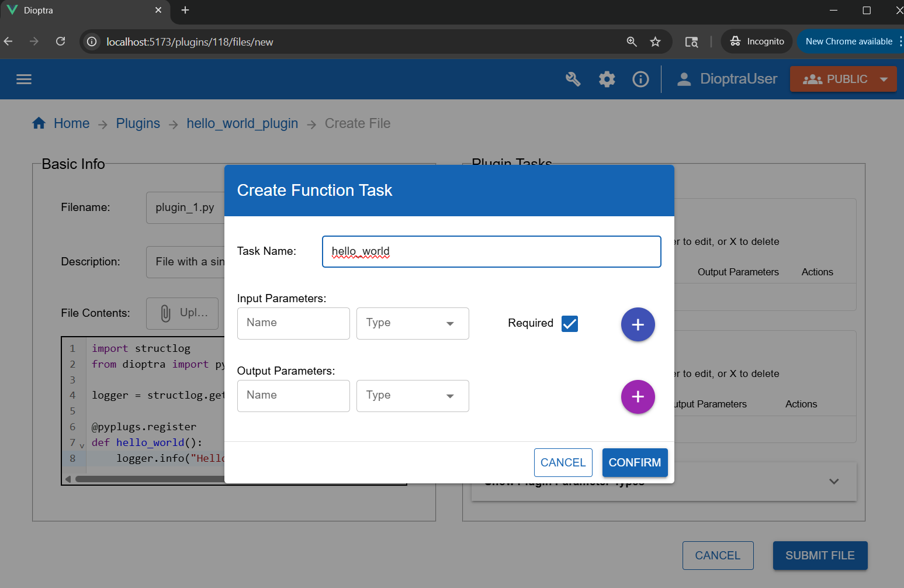Viewport: 904px width, 588px height.
Task: Add an input parameter with the blue plus
Action: [638, 324]
